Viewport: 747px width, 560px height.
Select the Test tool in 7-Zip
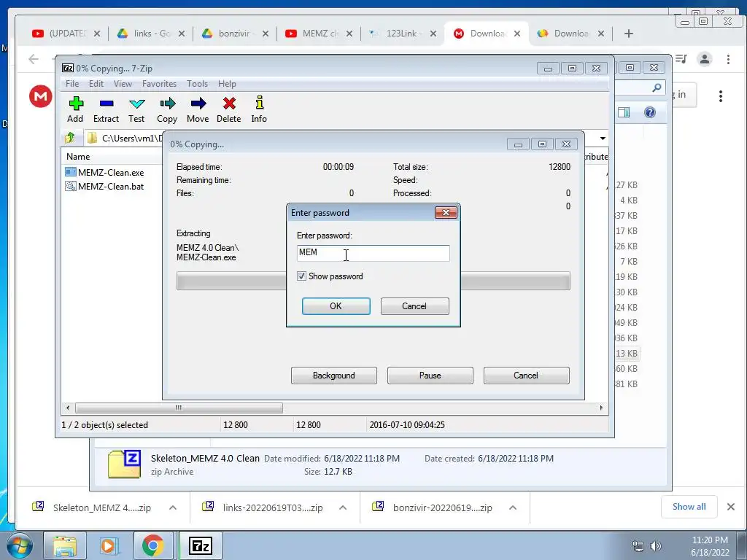(x=136, y=110)
